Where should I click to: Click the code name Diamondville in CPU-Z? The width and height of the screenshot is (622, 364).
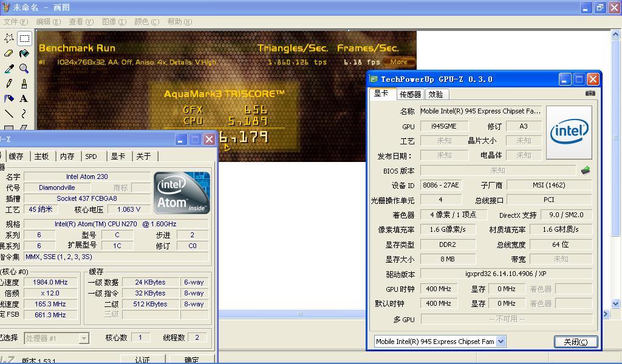coord(56,187)
